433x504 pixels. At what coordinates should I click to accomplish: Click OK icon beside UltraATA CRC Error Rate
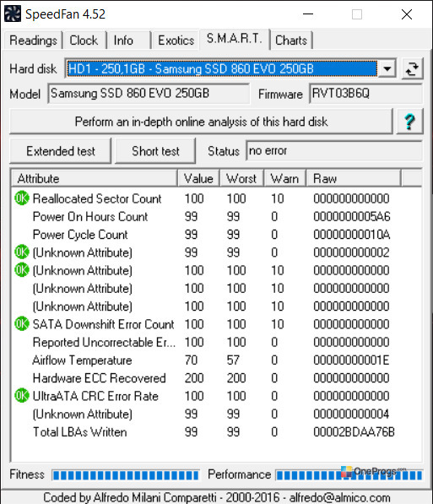click(x=22, y=395)
